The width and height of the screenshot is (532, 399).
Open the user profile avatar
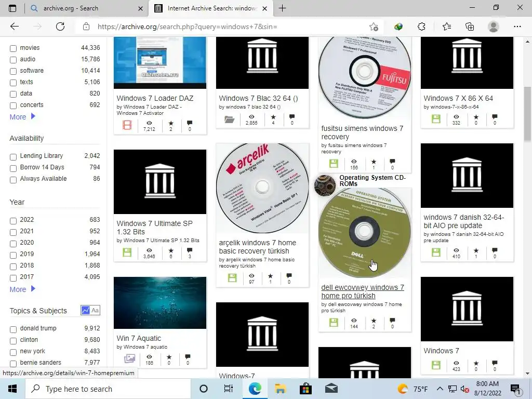pos(494,26)
